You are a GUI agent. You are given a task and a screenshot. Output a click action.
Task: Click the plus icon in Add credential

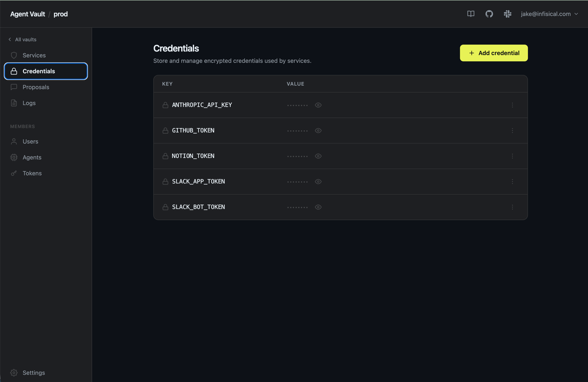[x=472, y=53]
